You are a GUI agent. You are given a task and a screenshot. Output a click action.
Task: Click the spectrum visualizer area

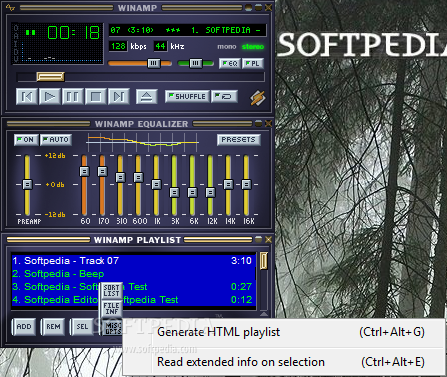(x=62, y=53)
